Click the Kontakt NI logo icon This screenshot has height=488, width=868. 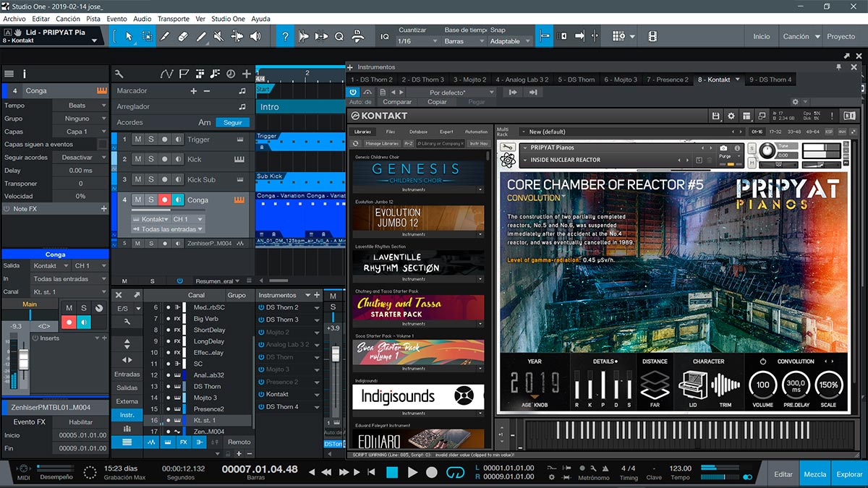click(849, 116)
